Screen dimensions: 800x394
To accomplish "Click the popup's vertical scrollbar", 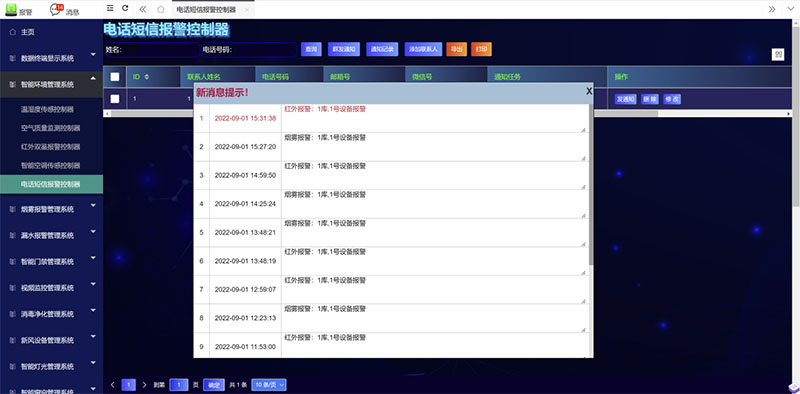I will point(591,184).
